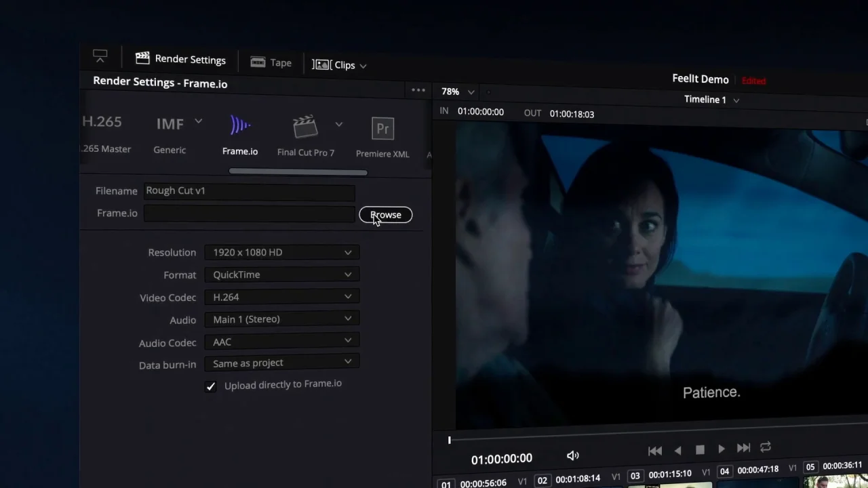Click the Browse button
The width and height of the screenshot is (868, 488).
click(x=386, y=215)
